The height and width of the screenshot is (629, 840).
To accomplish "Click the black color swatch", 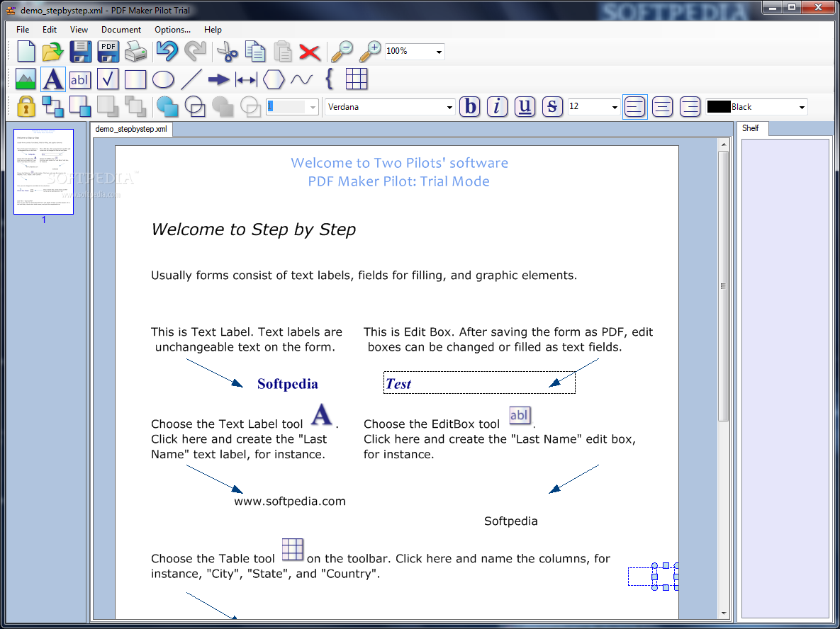I will coord(718,106).
